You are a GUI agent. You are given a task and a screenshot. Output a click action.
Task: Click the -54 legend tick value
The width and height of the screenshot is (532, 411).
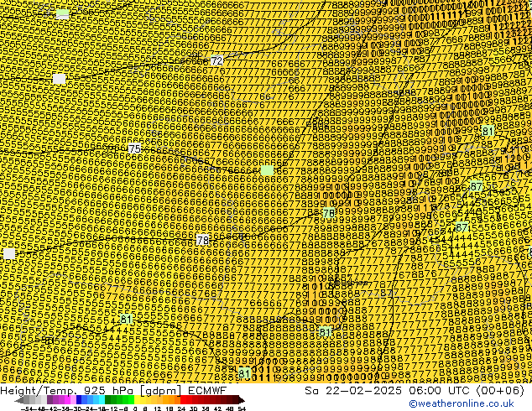(27, 408)
